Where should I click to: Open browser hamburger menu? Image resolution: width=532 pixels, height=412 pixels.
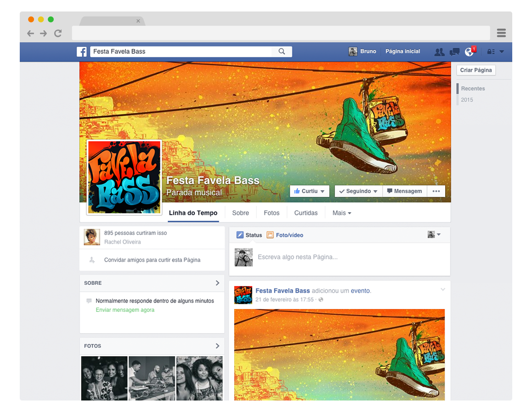click(x=501, y=33)
